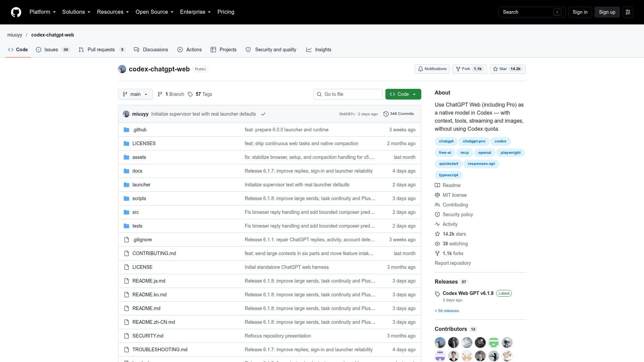The image size is (644, 362).
Task: Expand the Solutions menu
Action: coord(76,12)
